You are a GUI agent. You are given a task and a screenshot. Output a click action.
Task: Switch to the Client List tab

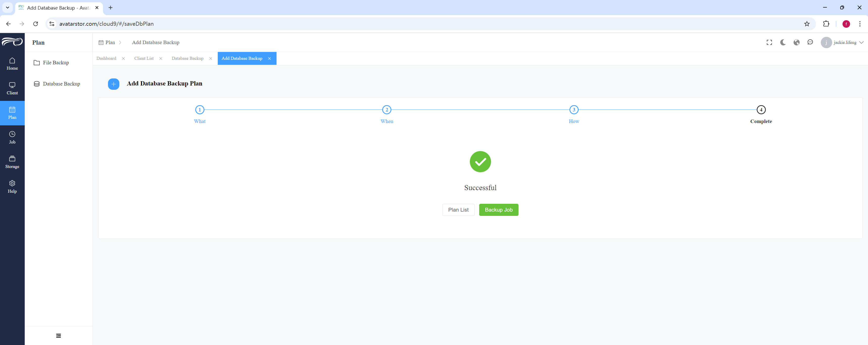[144, 58]
